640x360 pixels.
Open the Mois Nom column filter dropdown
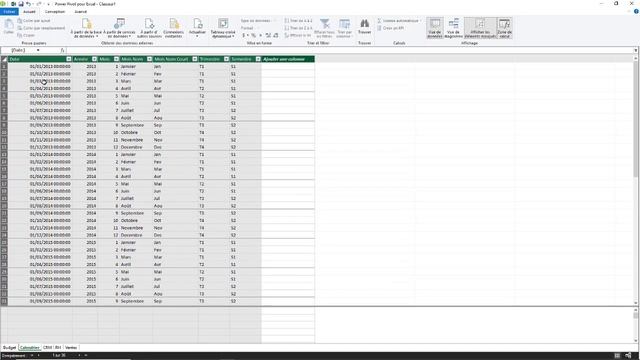149,59
